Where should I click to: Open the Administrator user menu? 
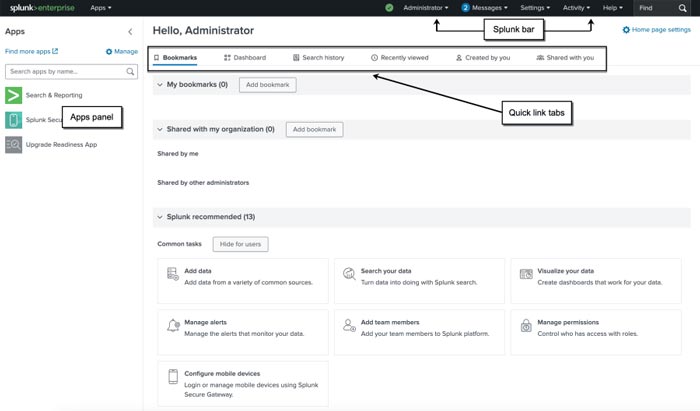tap(425, 8)
